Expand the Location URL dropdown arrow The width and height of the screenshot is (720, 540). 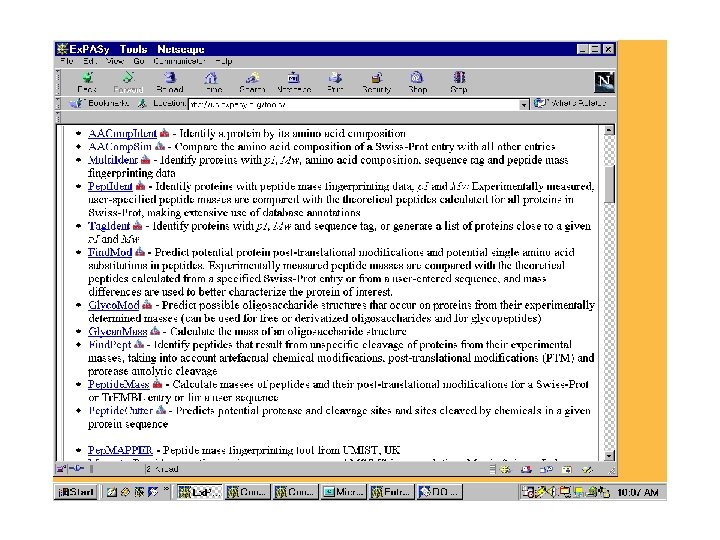523,105
